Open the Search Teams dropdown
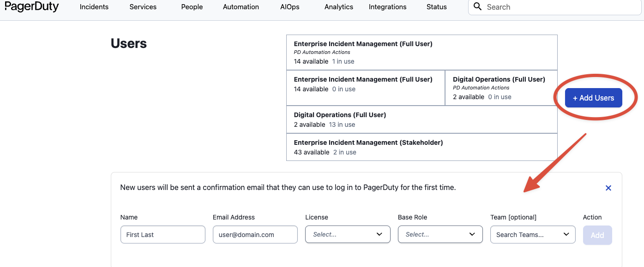This screenshot has height=267, width=644. [533, 234]
